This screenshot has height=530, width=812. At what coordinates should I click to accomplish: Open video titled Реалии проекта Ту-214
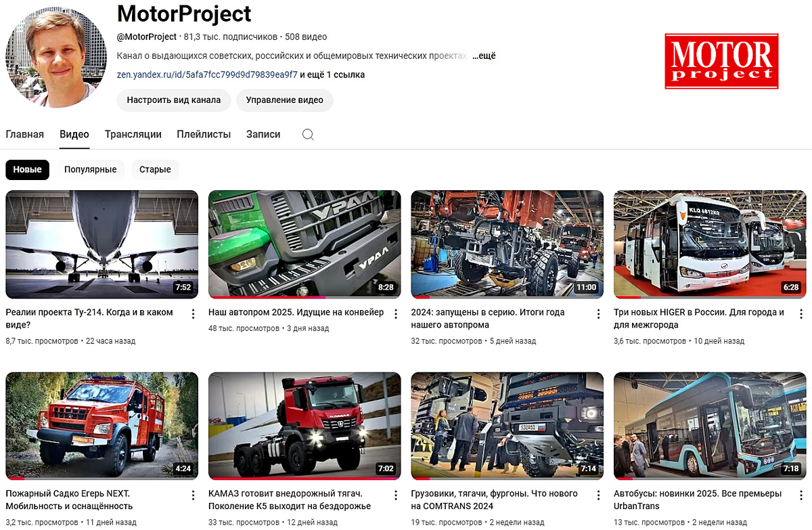[x=89, y=318]
